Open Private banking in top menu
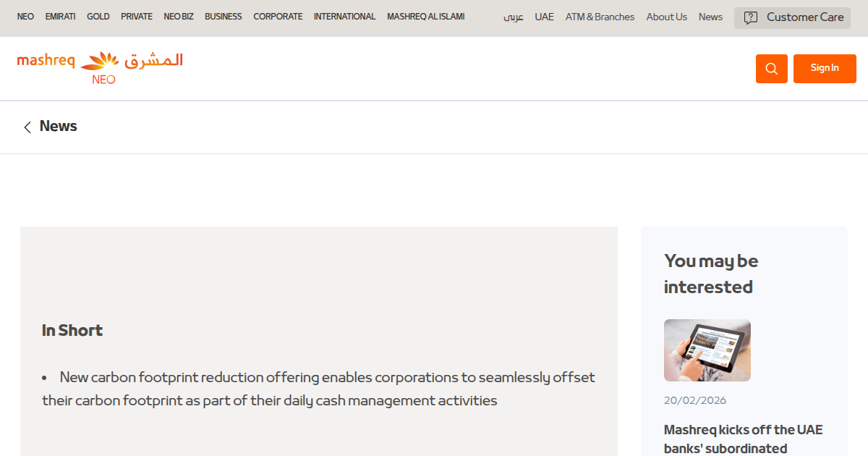The height and width of the screenshot is (456, 868). point(137,17)
